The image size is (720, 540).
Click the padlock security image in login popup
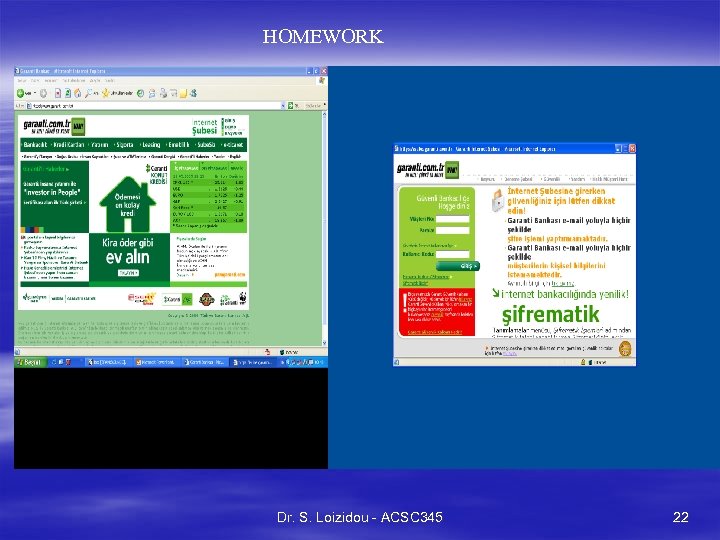(497, 200)
